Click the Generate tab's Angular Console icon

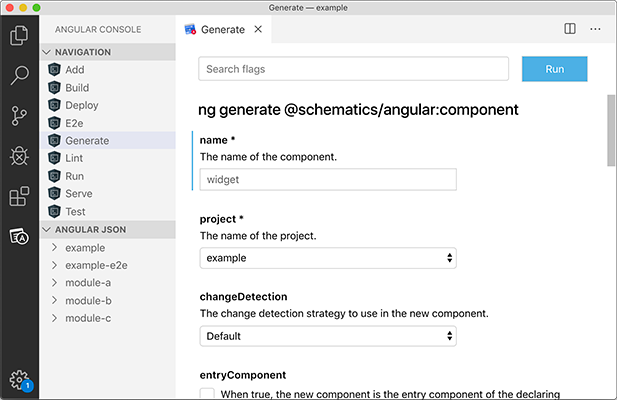(x=190, y=29)
